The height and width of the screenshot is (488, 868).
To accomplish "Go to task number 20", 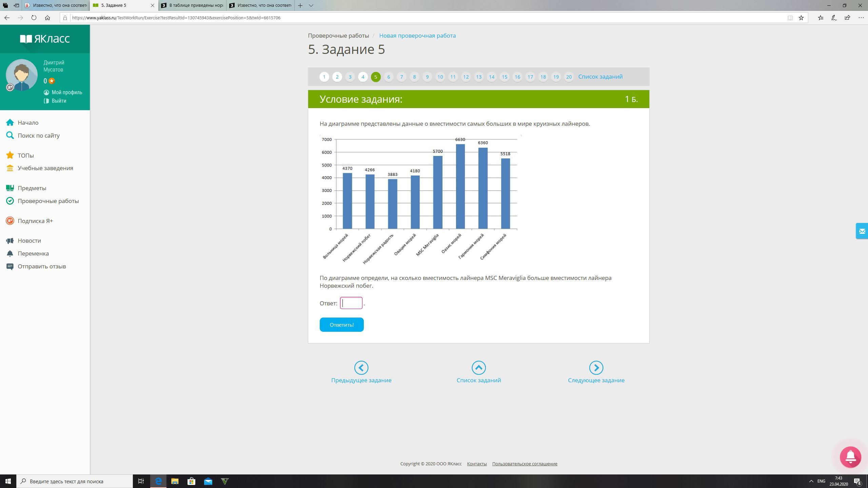I will coord(569,77).
